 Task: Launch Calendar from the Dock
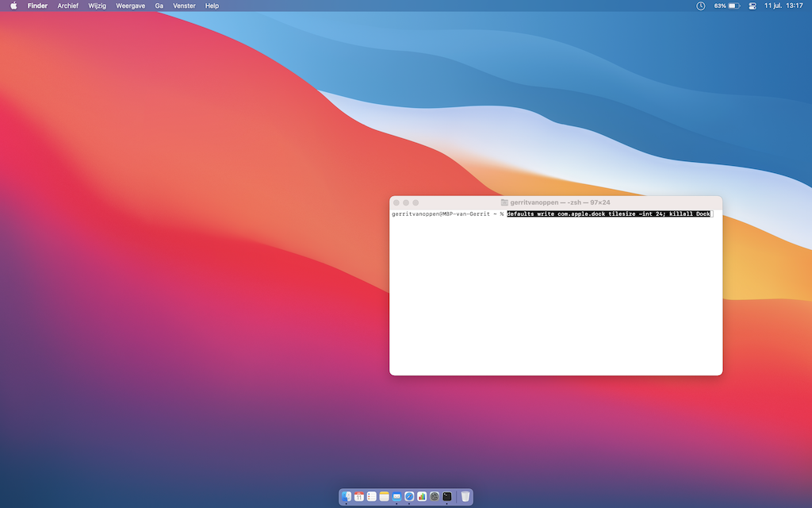359,497
